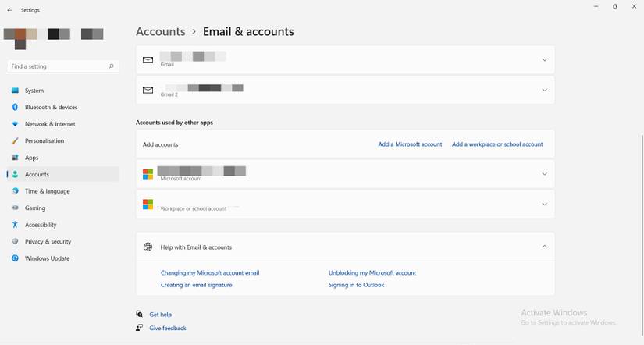644x345 pixels.
Task: Click the Network & internet wifi icon
Action: (x=15, y=124)
